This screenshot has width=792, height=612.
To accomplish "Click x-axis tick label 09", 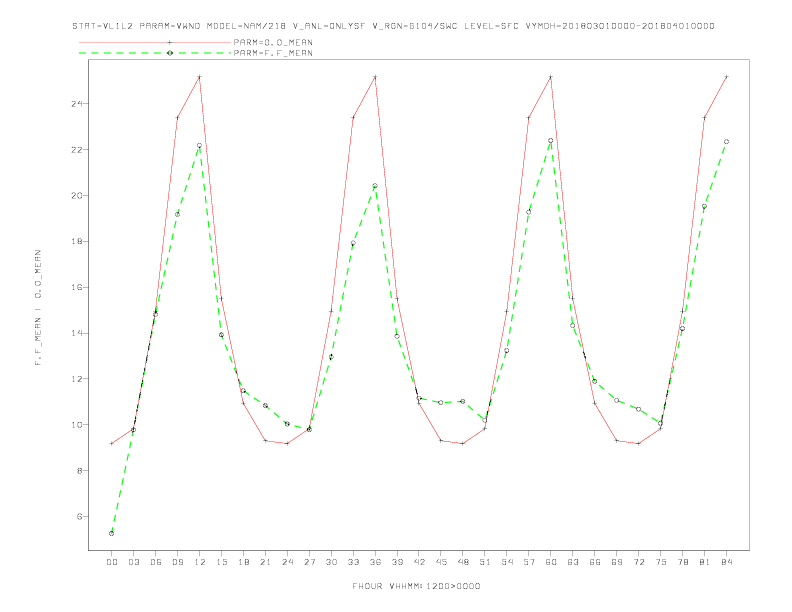I will pyautogui.click(x=177, y=562).
